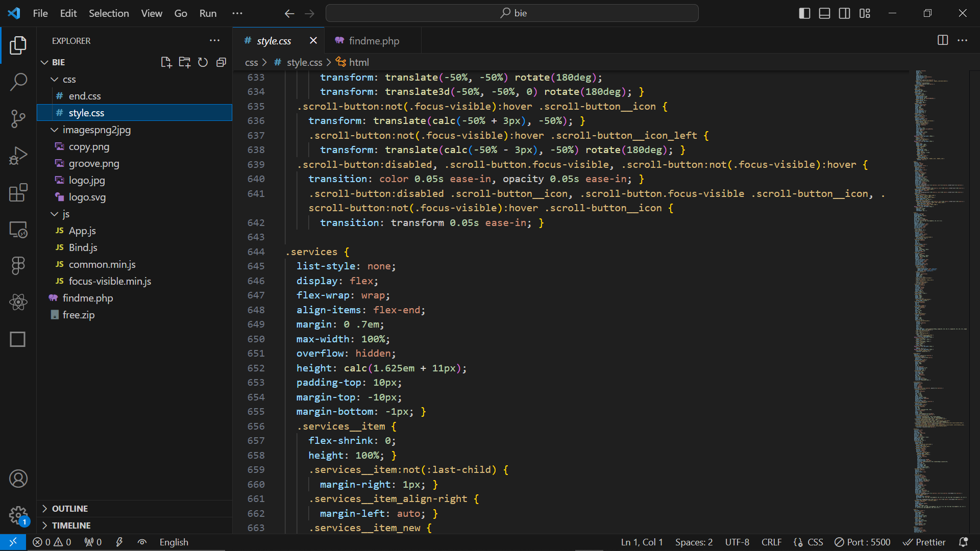
Task: Toggle primary side bar visibility
Action: point(804,13)
